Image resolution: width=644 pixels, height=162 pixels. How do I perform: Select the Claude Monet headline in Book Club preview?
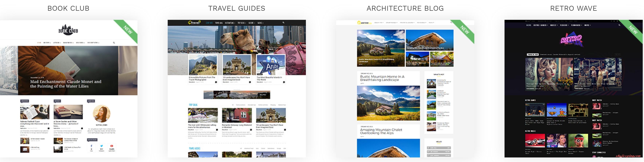click(66, 84)
